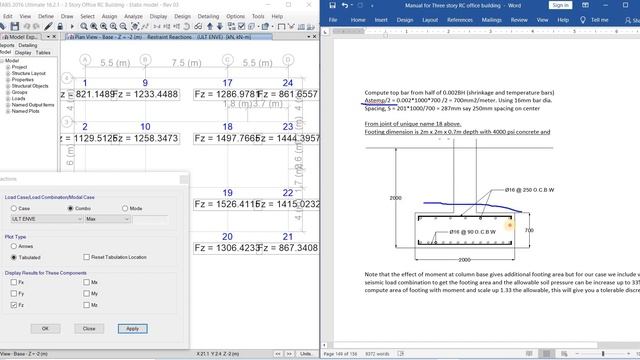Image resolution: width=640 pixels, height=360 pixels.
Task: Click the Share person icon in Word
Action: point(628,20)
